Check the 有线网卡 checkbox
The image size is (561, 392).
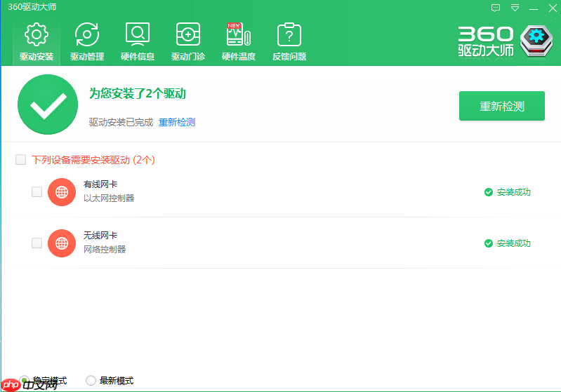pyautogui.click(x=37, y=192)
